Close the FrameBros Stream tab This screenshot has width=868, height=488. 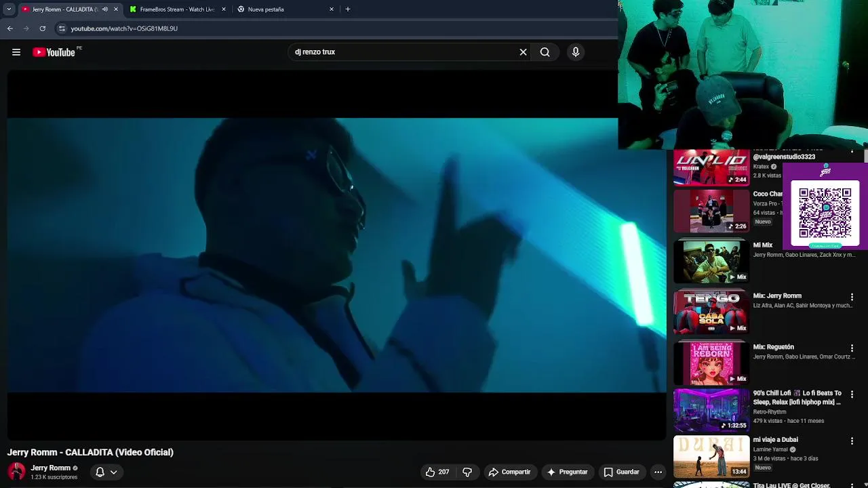223,9
